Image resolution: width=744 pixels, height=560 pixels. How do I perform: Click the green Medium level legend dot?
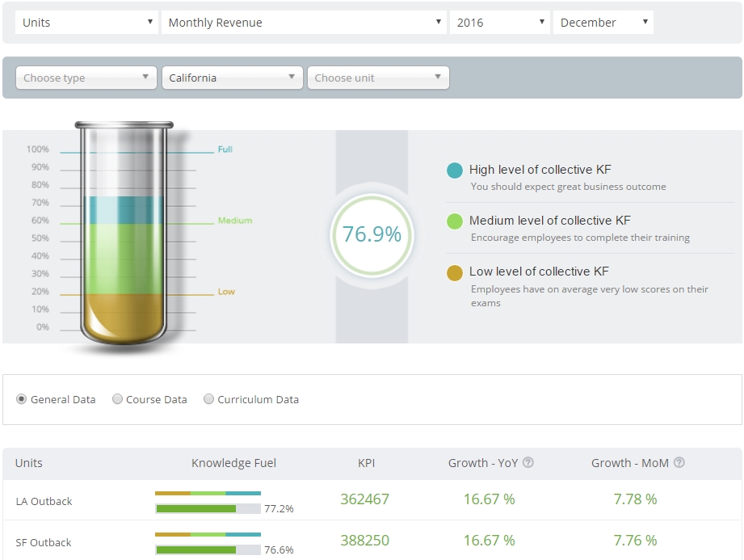455,221
